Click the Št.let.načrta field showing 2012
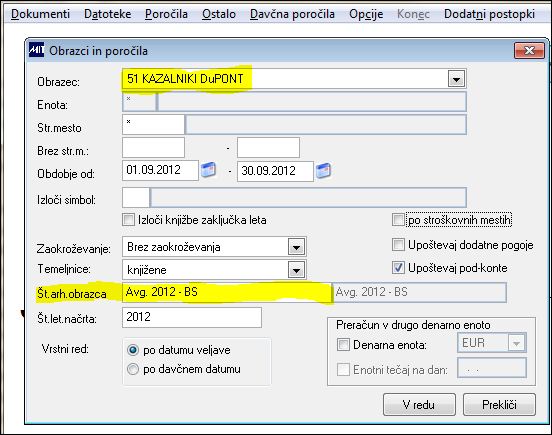The image size is (552, 435). pos(192,317)
